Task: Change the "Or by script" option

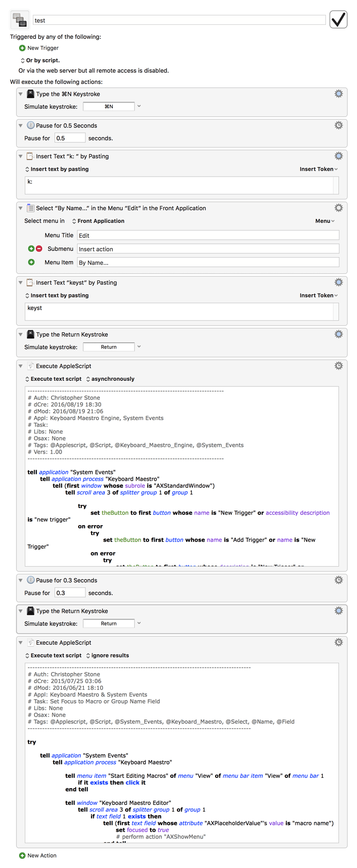Action: click(40, 61)
